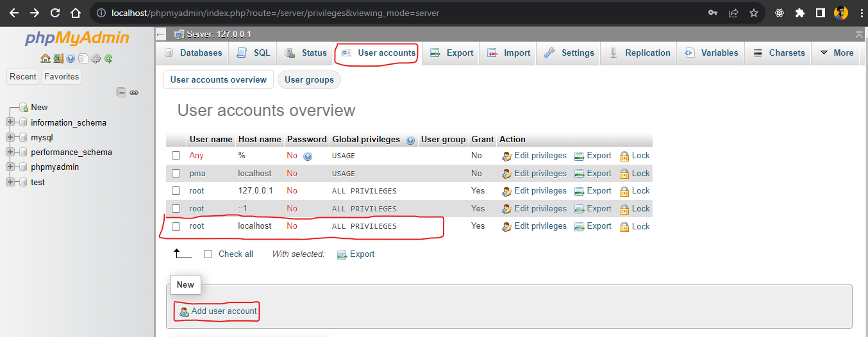The height and width of the screenshot is (337, 868).
Task: Reload the browser page
Action: [x=55, y=13]
